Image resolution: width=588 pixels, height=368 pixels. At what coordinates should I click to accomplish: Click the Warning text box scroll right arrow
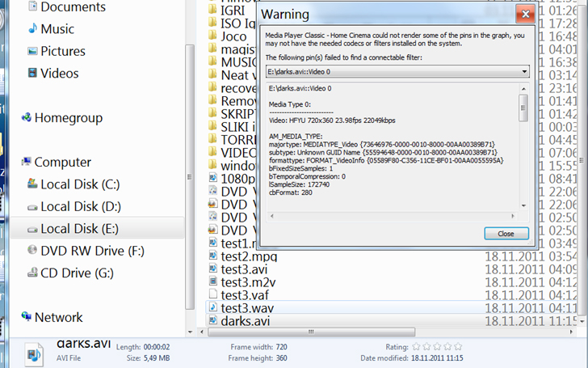pyautogui.click(x=513, y=216)
